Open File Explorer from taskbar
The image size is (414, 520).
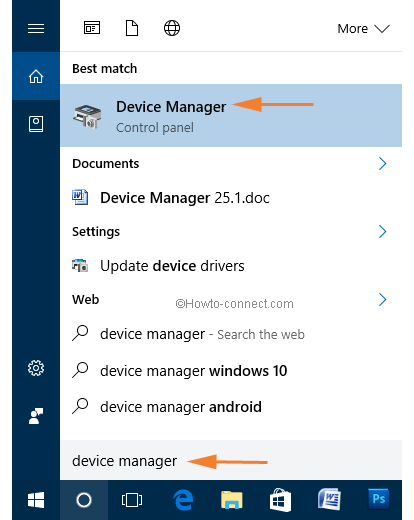point(232,500)
